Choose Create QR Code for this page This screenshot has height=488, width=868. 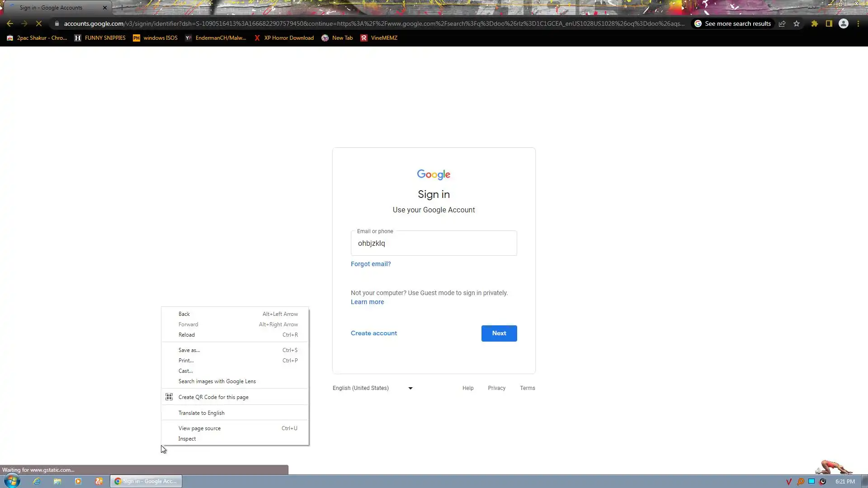click(x=213, y=397)
